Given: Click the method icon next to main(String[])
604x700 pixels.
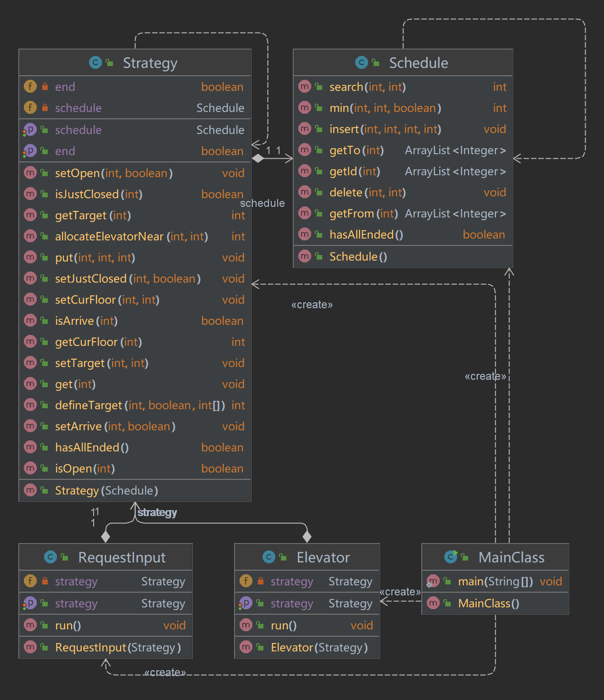Looking at the screenshot, I should click(433, 581).
